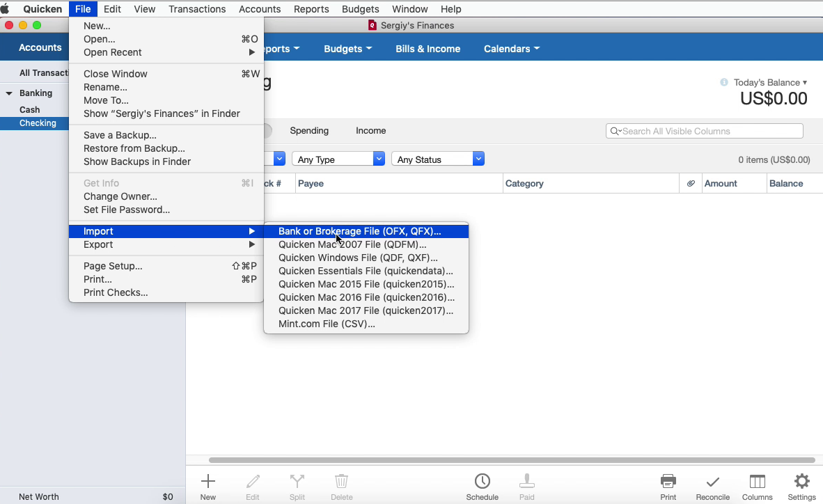823x504 pixels.
Task: Switch to the Income tab
Action: click(370, 131)
